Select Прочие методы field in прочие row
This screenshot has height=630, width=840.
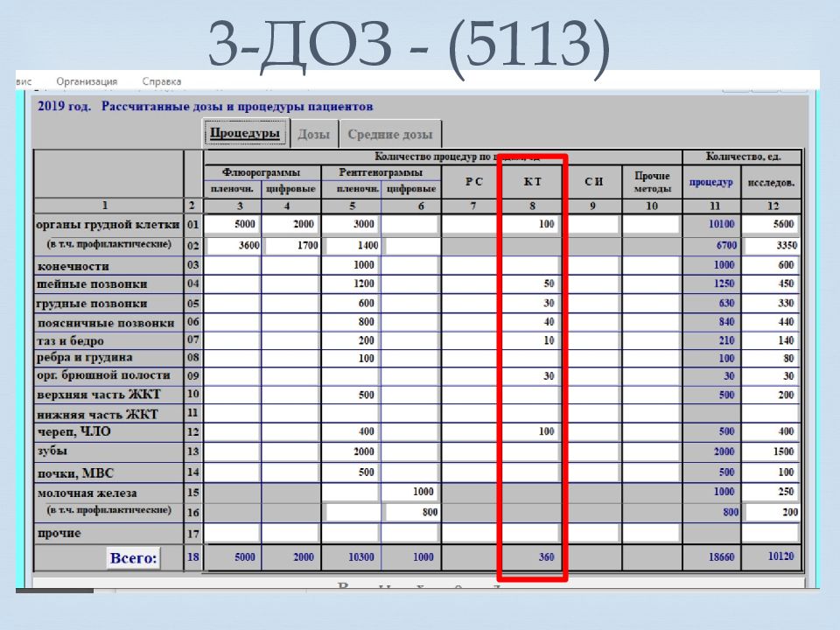(652, 533)
